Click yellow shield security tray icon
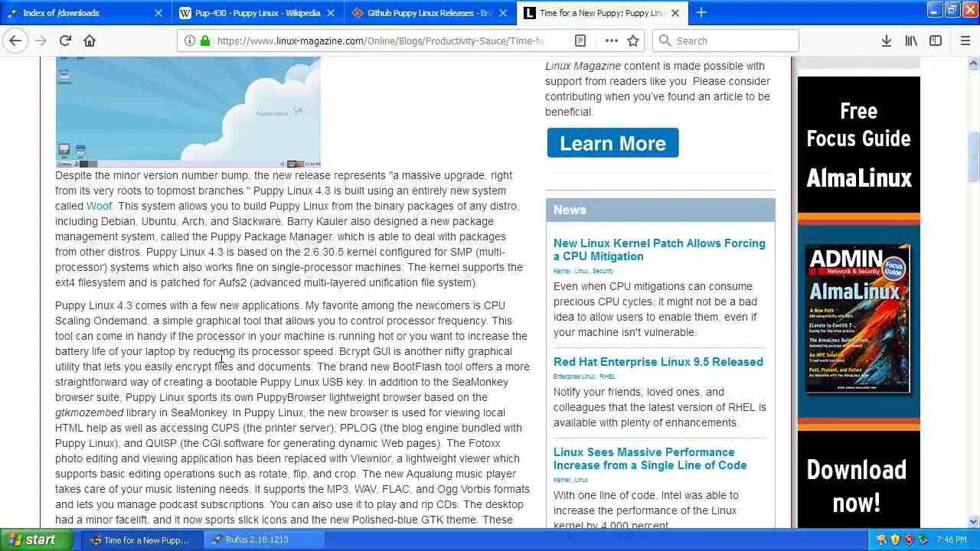The image size is (980, 551). click(895, 540)
